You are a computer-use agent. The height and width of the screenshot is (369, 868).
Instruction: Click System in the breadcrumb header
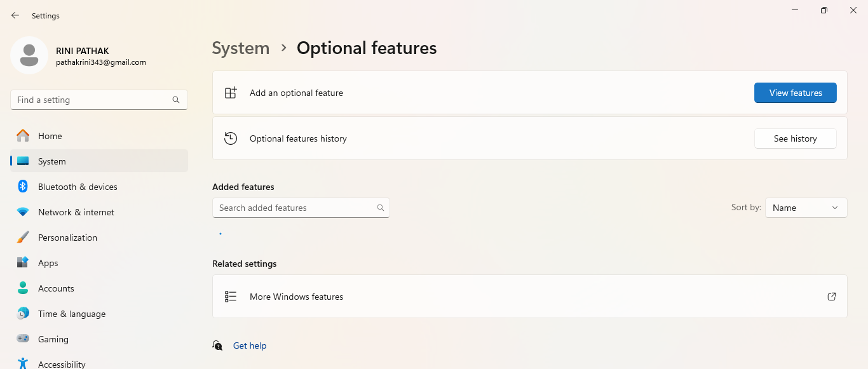tap(240, 48)
